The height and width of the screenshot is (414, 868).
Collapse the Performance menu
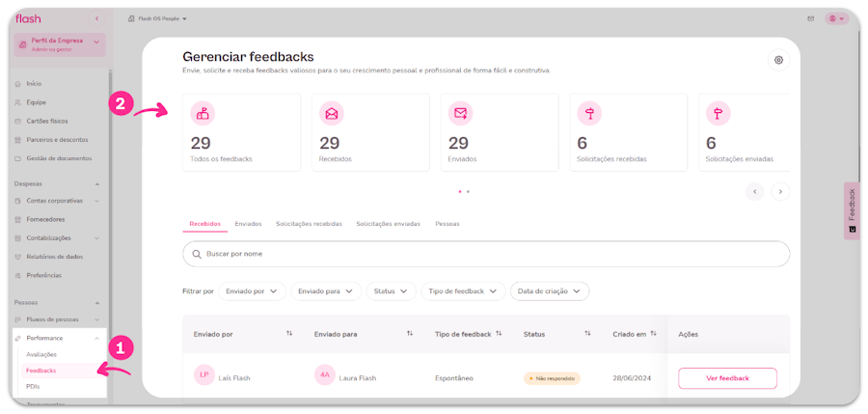pyautogui.click(x=96, y=338)
